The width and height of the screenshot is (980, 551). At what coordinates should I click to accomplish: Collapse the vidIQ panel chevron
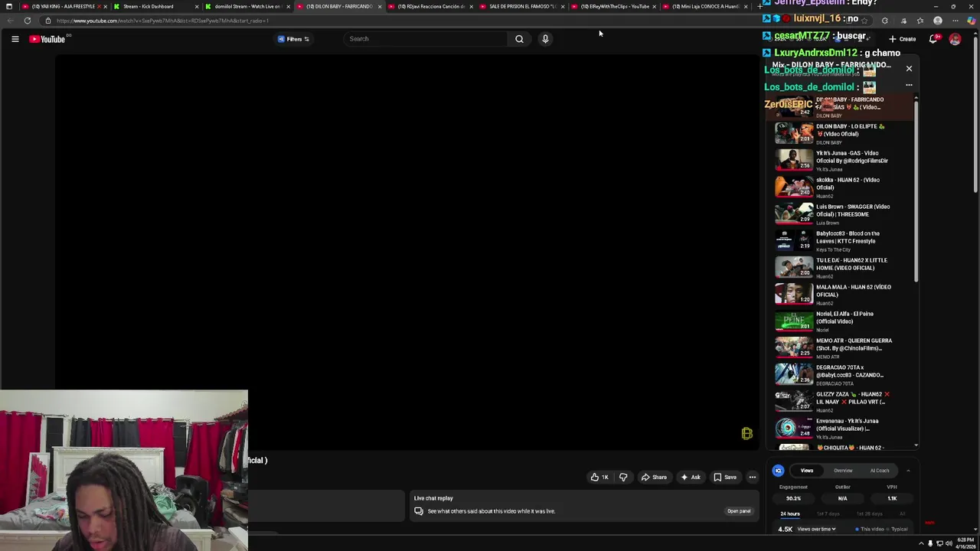point(908,471)
